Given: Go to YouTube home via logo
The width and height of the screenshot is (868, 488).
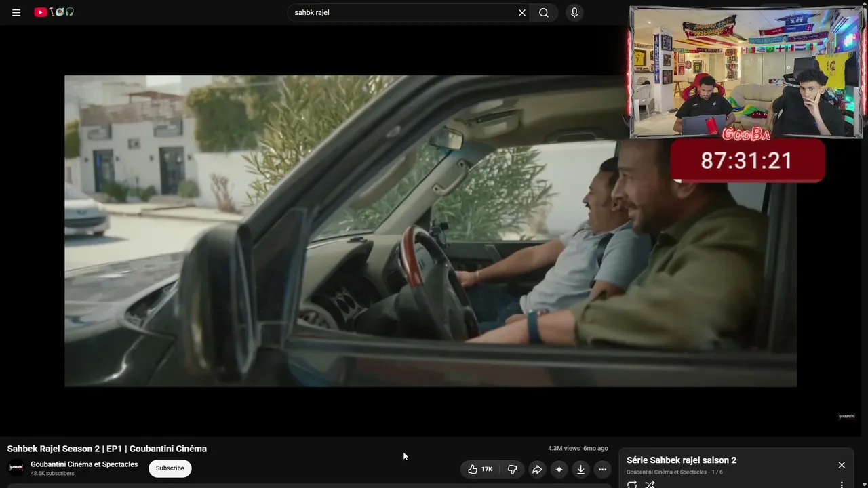Looking at the screenshot, I should [x=54, y=12].
